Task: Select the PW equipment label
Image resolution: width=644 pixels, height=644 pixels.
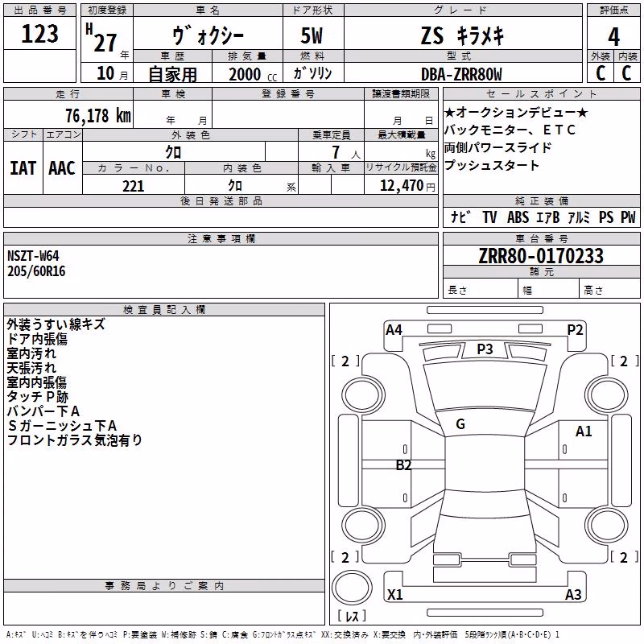Action: pos(628,217)
